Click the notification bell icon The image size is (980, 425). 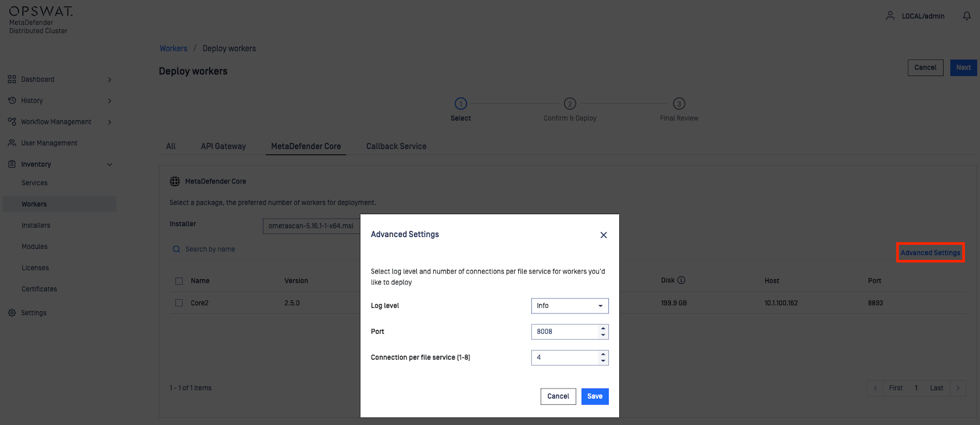click(x=966, y=16)
